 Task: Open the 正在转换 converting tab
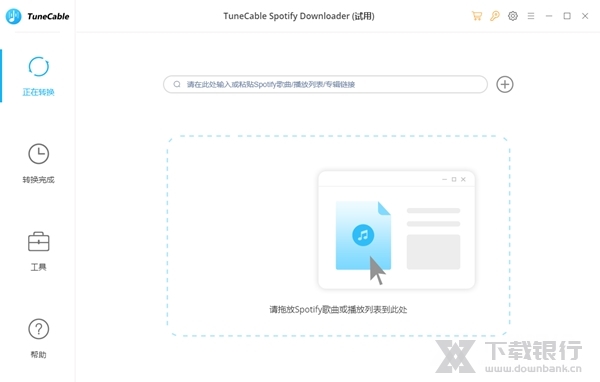click(x=38, y=76)
